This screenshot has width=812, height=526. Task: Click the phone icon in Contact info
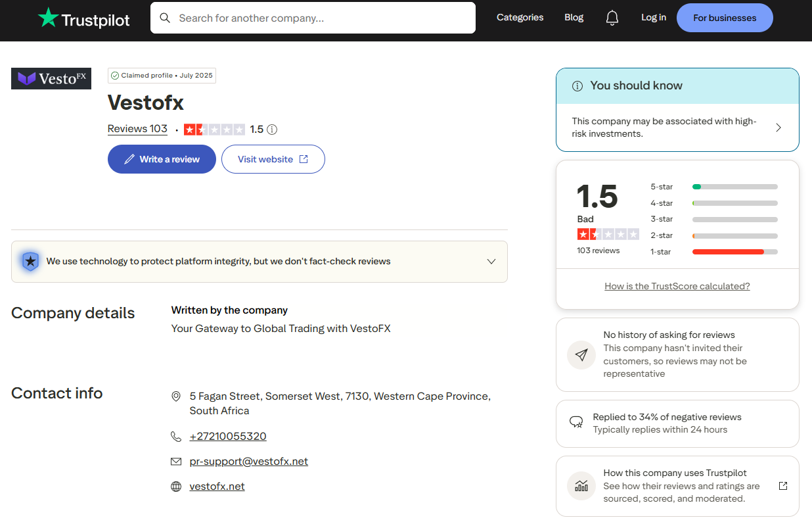click(176, 437)
